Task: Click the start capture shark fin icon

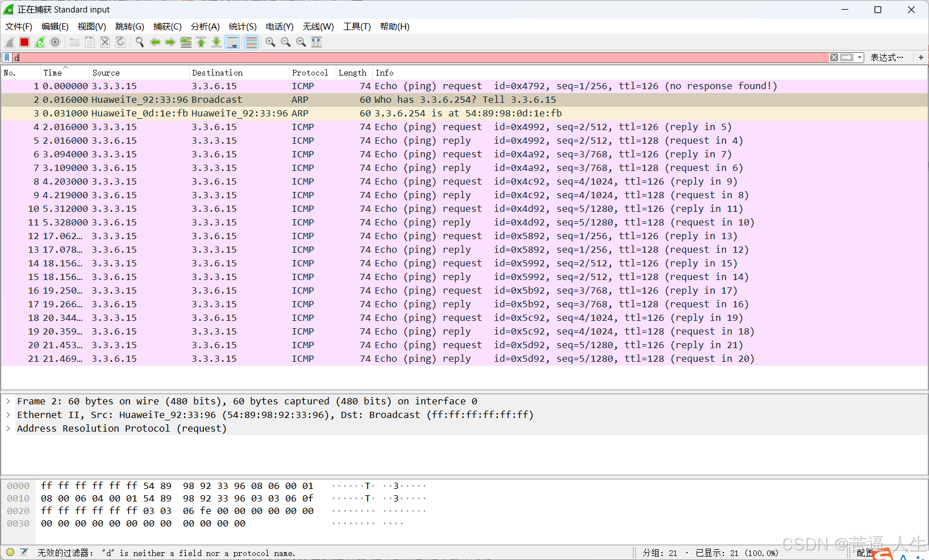Action: click(10, 42)
